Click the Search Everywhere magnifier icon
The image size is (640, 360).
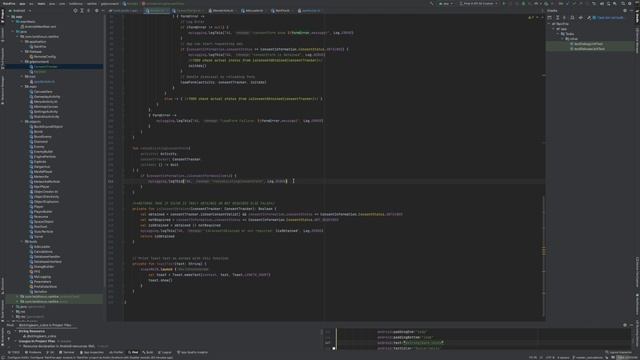(x=615, y=4)
